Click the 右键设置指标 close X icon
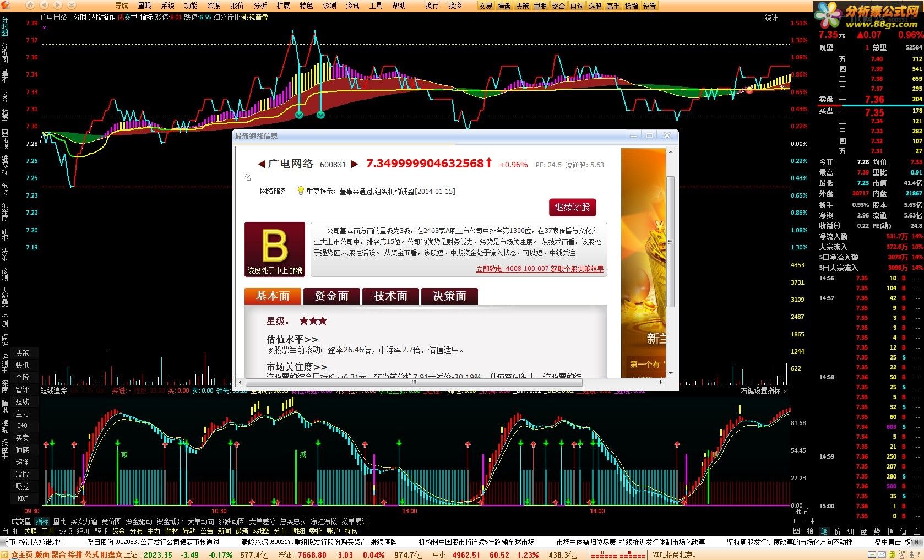The image size is (924, 560). pos(785,391)
